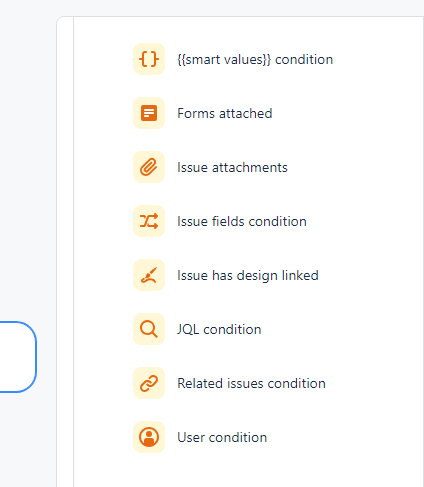
Task: Click the shuffle arrows Issue fields icon
Action: click(x=149, y=221)
